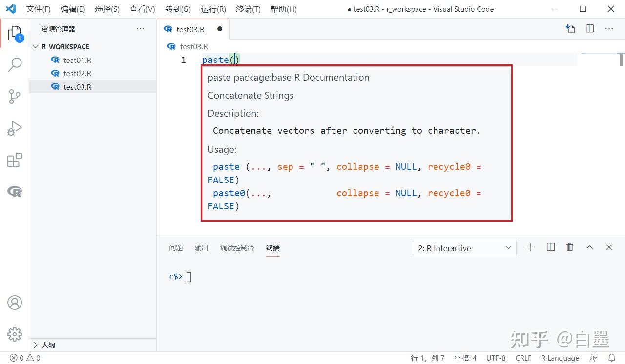The image size is (625, 364).
Task: Create a new terminal with plus
Action: (x=531, y=247)
